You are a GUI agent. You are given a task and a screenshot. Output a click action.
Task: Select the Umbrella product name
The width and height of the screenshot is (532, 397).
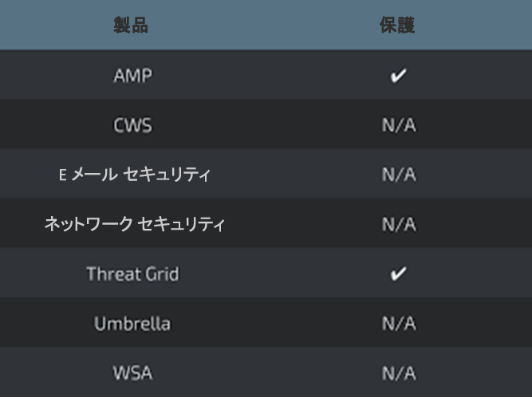click(132, 324)
